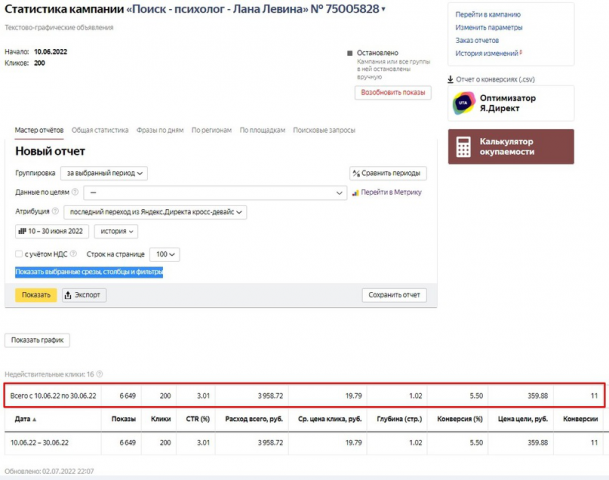The height and width of the screenshot is (480, 609).
Task: Click help icon beside с учётом НДС
Action: (73, 254)
